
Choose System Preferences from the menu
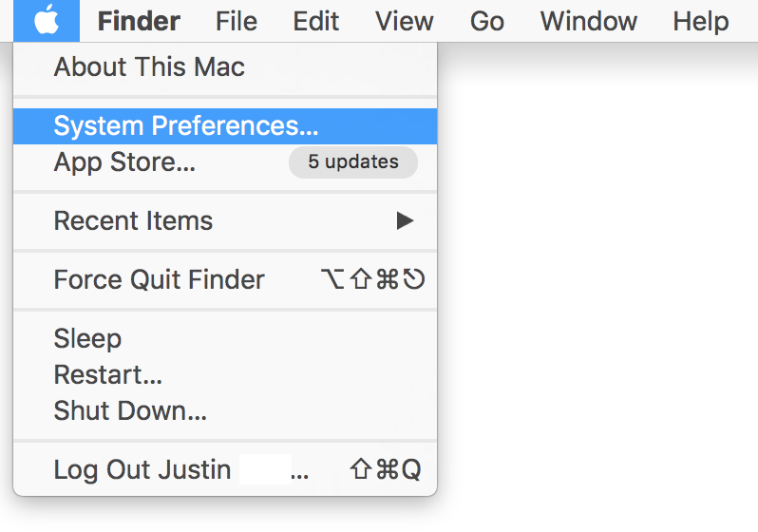225,126
